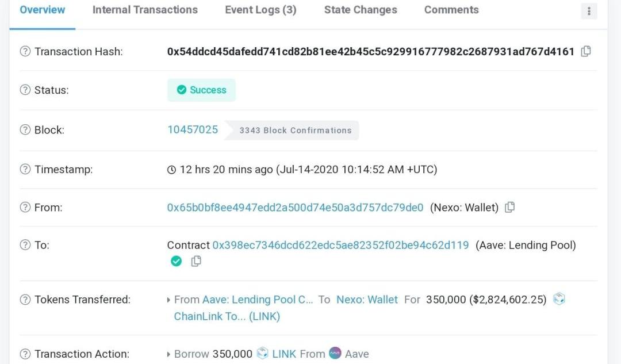Switch to the Internal Transactions tab

click(x=145, y=10)
